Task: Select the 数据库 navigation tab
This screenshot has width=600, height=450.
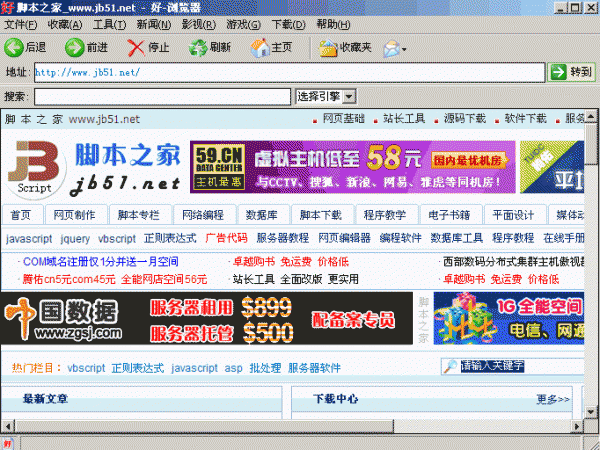Action: (262, 215)
